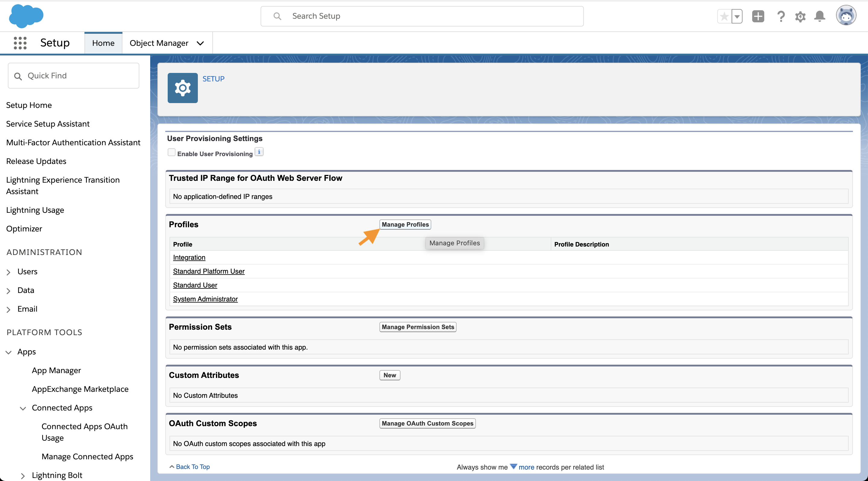Open Lightning Experience Transition Assistant
The image size is (868, 481).
63,185
